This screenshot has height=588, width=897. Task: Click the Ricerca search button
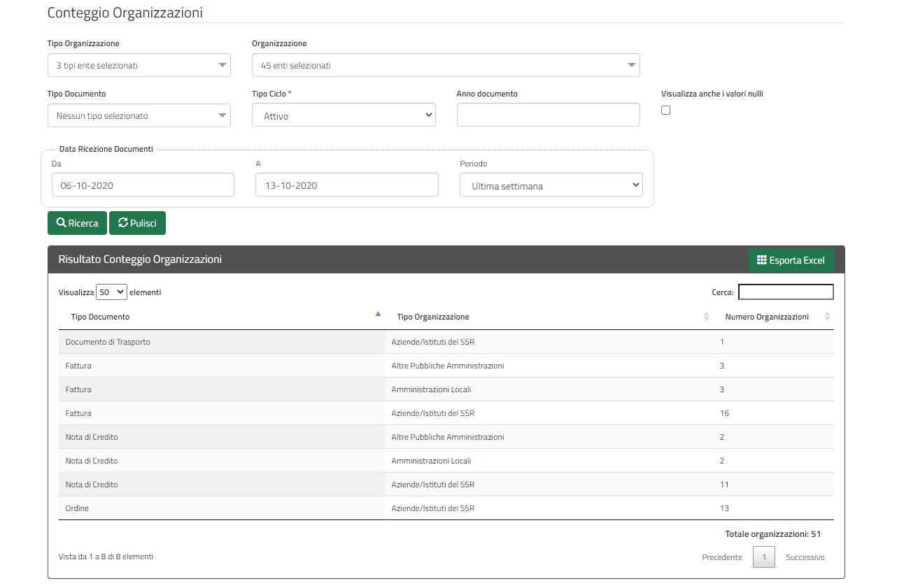point(77,223)
